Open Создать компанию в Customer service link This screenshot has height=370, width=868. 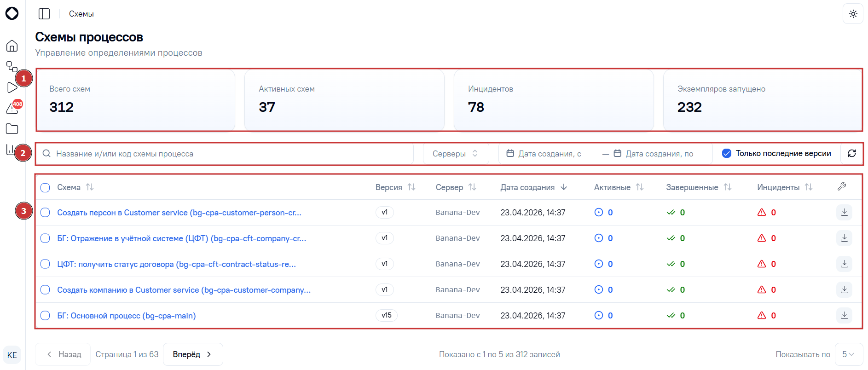[x=184, y=290]
